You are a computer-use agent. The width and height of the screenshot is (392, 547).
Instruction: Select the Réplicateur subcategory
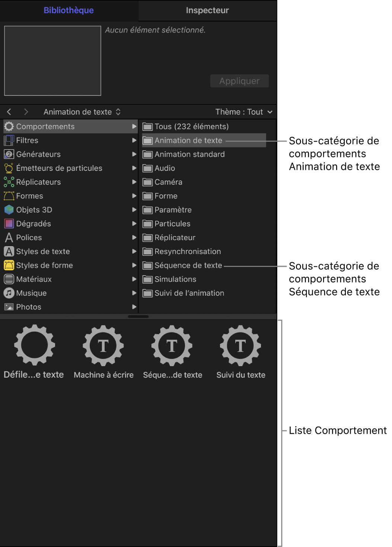point(204,237)
